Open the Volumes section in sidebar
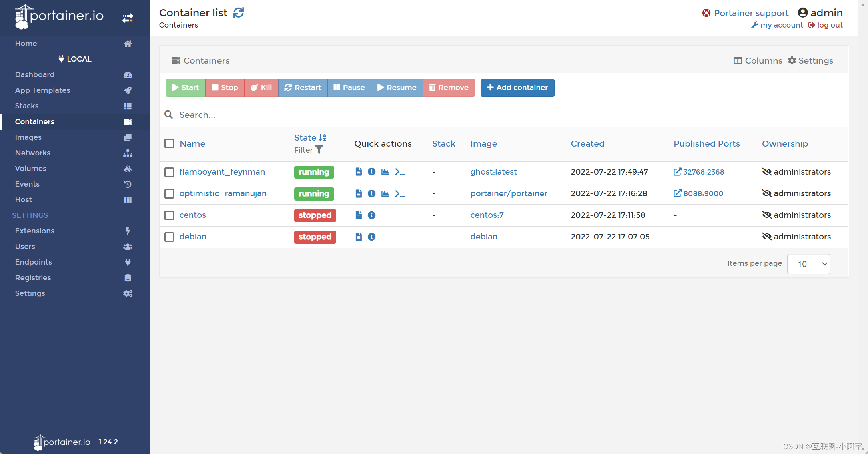The image size is (868, 454). click(30, 168)
